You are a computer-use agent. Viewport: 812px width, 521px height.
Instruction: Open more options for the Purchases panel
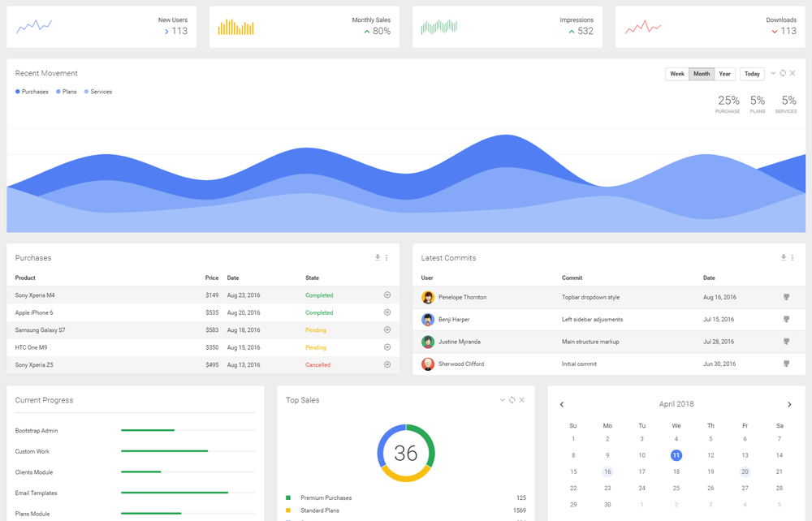coord(387,257)
